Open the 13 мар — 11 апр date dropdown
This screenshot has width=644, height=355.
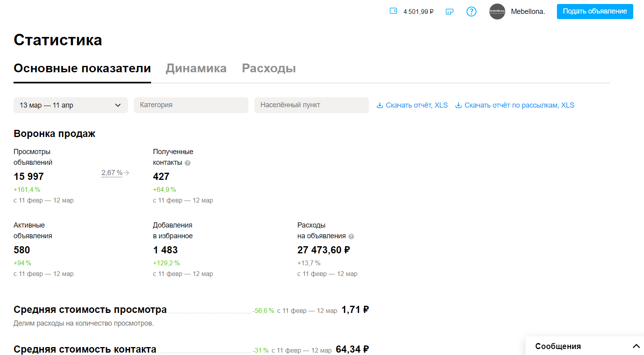pos(71,105)
